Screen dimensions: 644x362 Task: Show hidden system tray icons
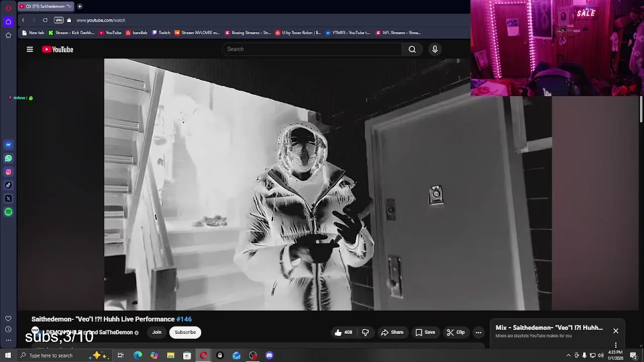(x=569, y=355)
